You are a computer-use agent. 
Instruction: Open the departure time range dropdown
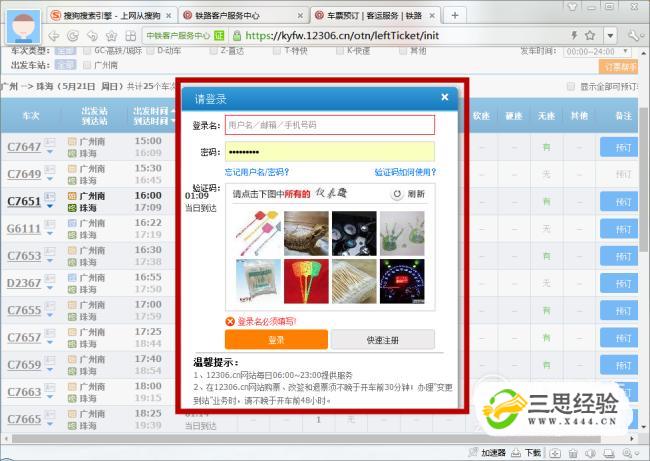pyautogui.click(x=598, y=49)
